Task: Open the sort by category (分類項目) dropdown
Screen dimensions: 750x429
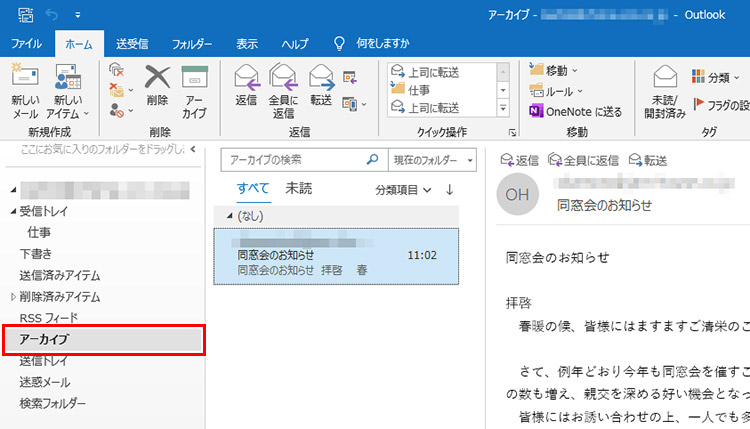Action: 403,189
